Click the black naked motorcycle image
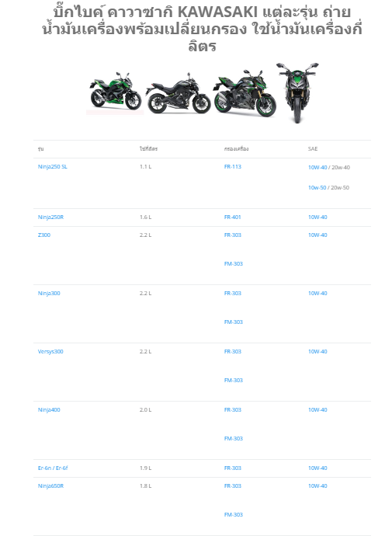Image resolution: width=392 pixels, height=536 pixels. pyautogui.click(x=179, y=93)
